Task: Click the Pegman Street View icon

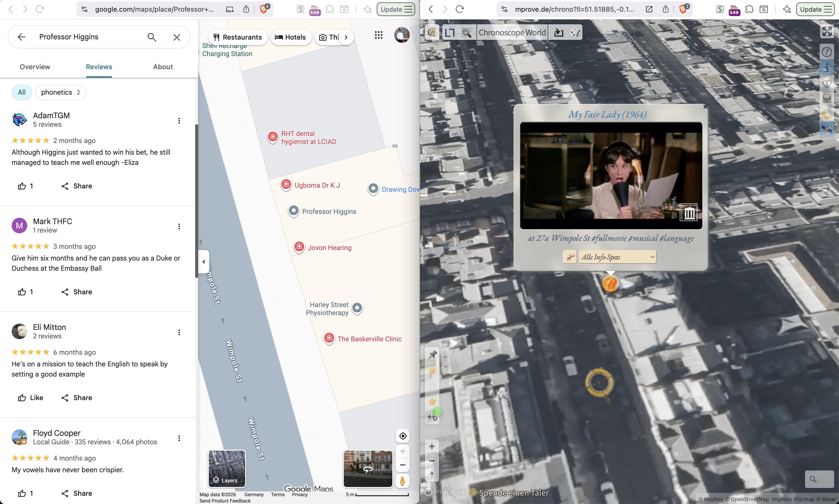Action: click(402, 480)
